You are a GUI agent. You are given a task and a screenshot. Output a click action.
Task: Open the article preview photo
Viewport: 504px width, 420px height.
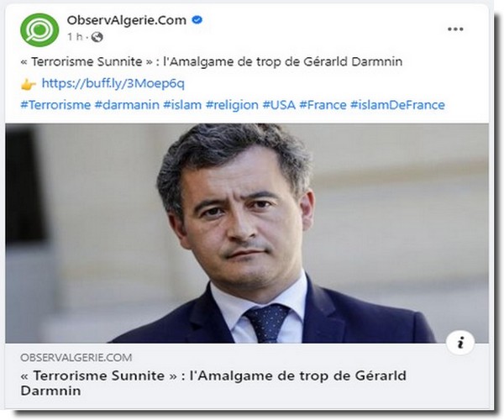coord(247,234)
